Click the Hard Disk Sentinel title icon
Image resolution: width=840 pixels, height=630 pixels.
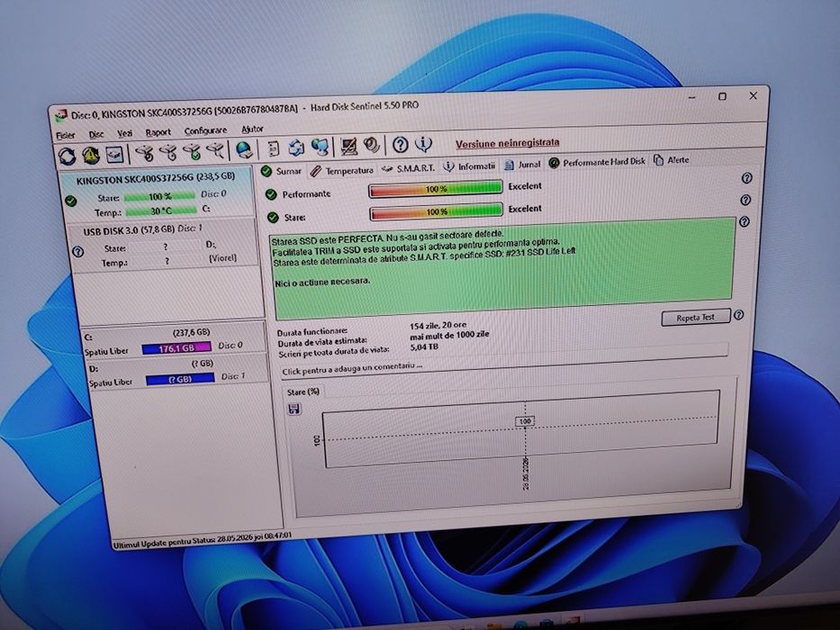pyautogui.click(x=61, y=115)
